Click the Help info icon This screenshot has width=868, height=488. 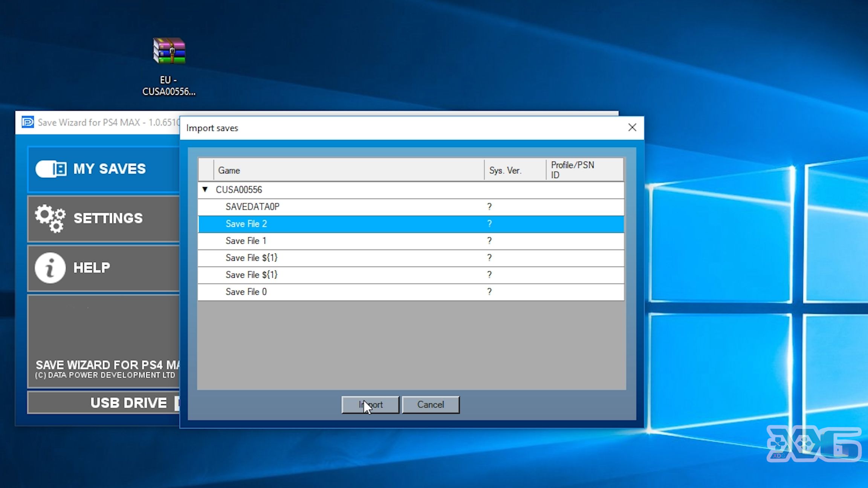pos(50,268)
